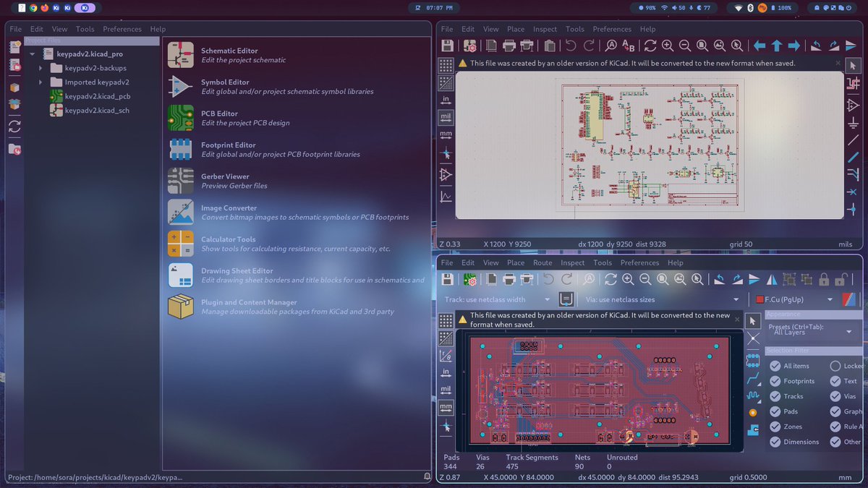868x488 pixels.
Task: Select the Add Power Symbol tool
Action: tap(853, 123)
